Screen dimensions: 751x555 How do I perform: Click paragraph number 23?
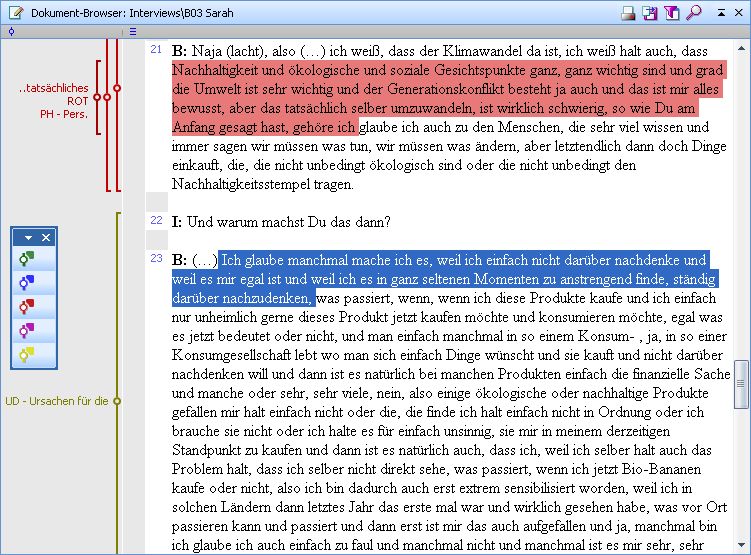[x=156, y=259]
